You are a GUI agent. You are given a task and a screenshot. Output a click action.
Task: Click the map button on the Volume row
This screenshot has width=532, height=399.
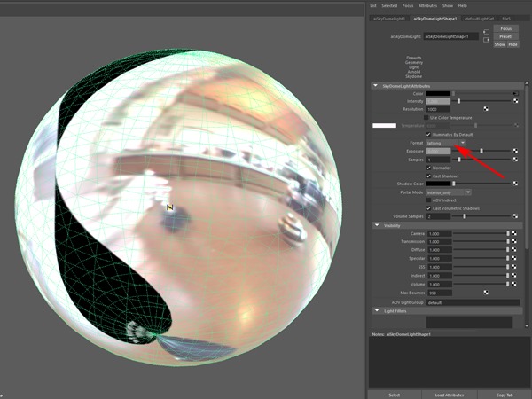(514, 284)
